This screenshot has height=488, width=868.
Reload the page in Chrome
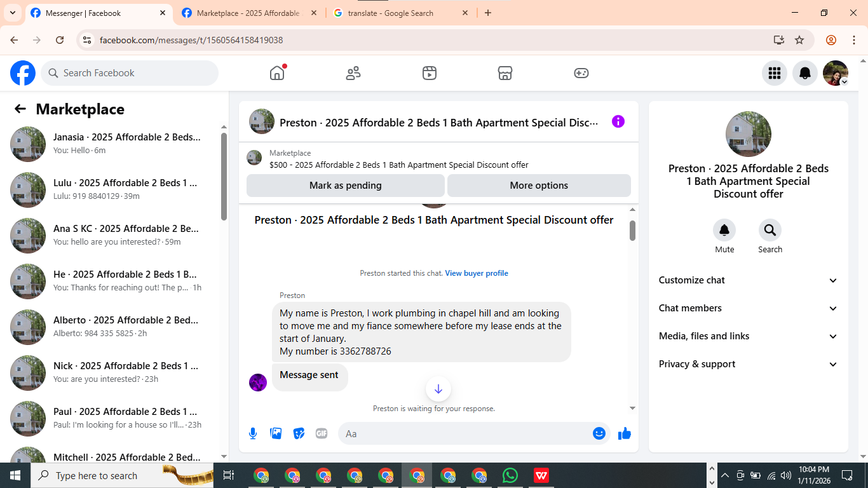[x=60, y=40]
